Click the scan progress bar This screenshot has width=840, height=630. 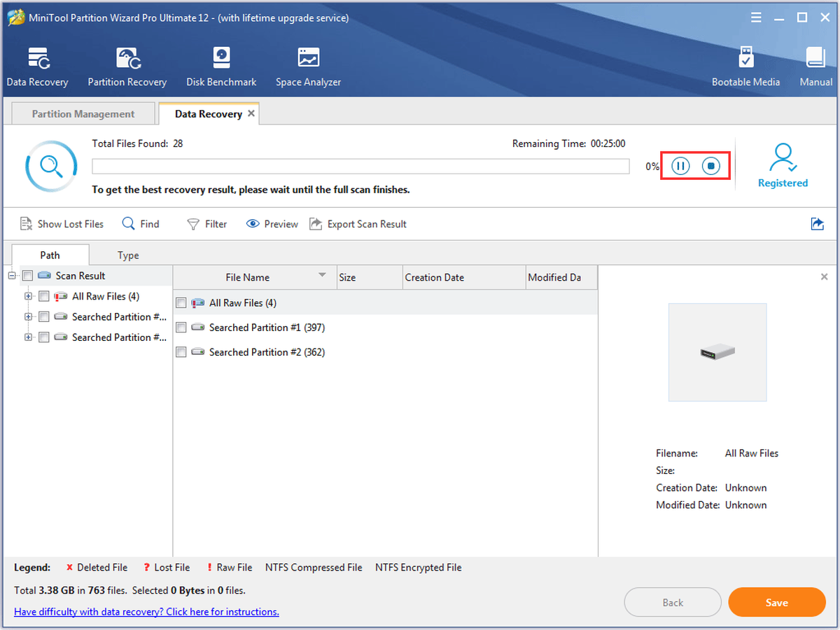click(x=360, y=166)
